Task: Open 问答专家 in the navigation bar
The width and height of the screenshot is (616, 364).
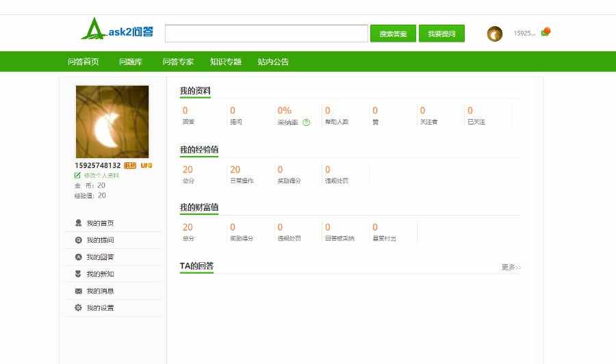Action: click(x=178, y=62)
